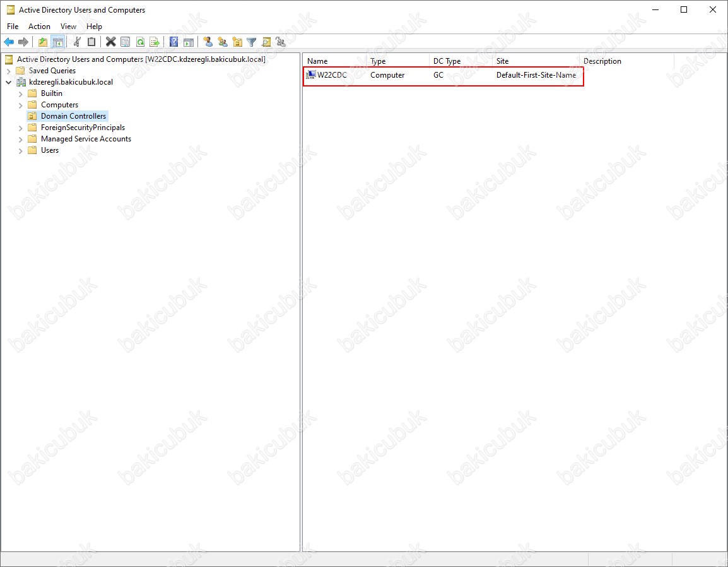
Task: Select Computers folder in tree
Action: (59, 105)
